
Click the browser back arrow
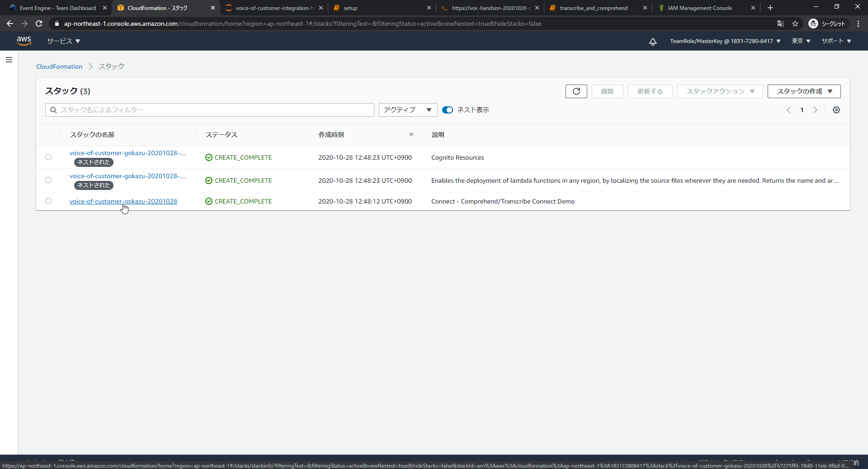(10, 24)
